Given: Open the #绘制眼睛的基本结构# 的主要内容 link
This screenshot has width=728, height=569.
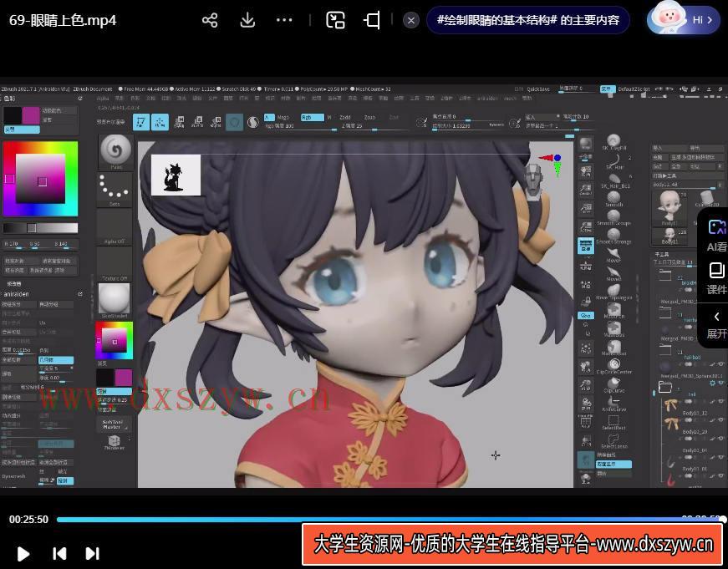Looking at the screenshot, I should (528, 20).
